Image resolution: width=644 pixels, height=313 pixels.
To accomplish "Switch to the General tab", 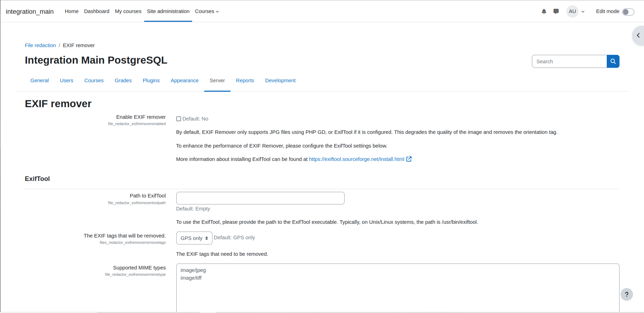I will point(40,80).
